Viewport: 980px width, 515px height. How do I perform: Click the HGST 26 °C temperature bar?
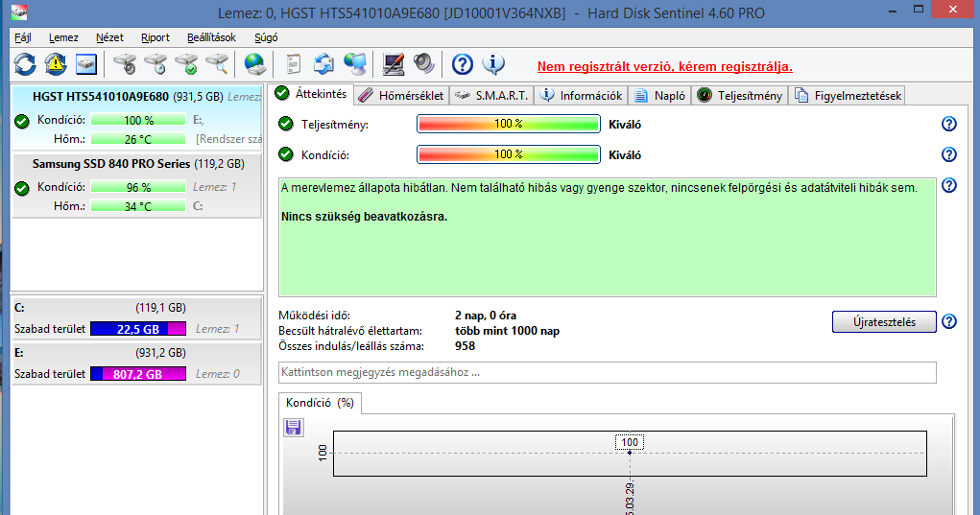click(138, 139)
